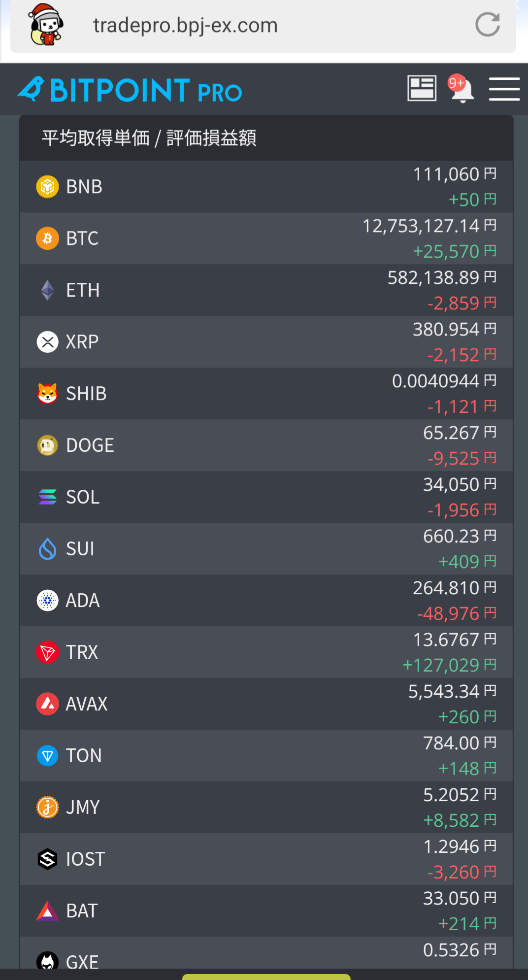Click the 平均取得単価 / 評価損益額 header
Viewport: 528px width, 980px height.
pos(149,138)
